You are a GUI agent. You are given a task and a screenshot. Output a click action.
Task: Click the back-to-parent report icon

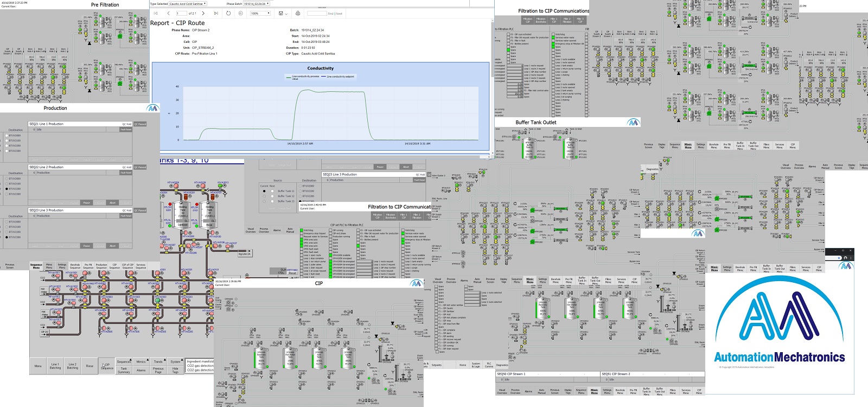[241, 14]
